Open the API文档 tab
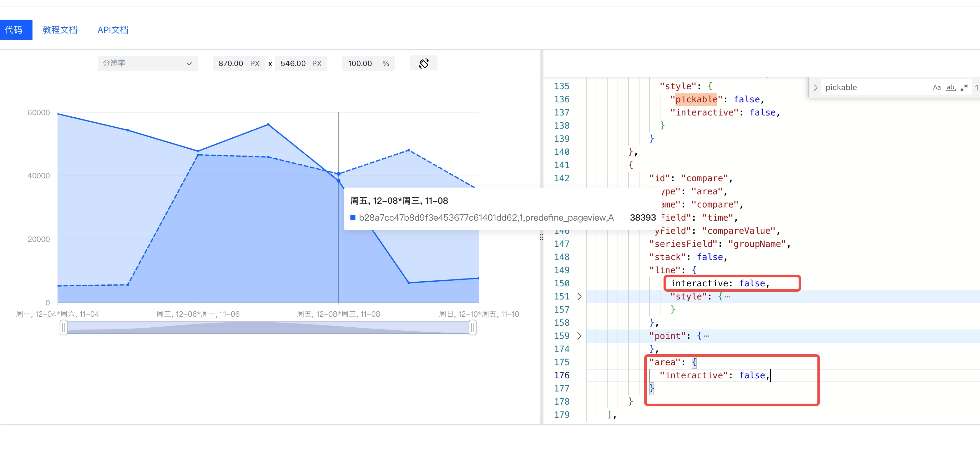This screenshot has height=455, width=980. pos(113,30)
